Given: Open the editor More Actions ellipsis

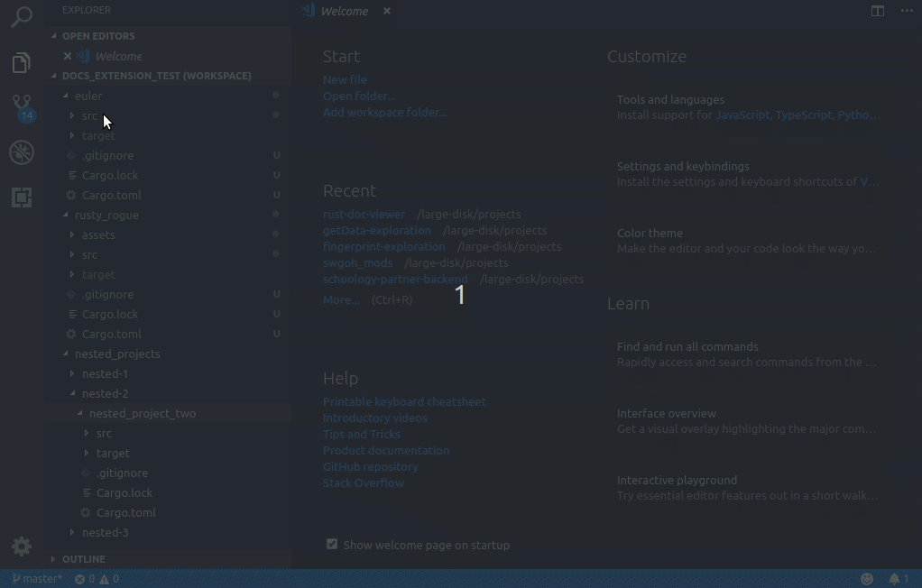Looking at the screenshot, I should (907, 11).
